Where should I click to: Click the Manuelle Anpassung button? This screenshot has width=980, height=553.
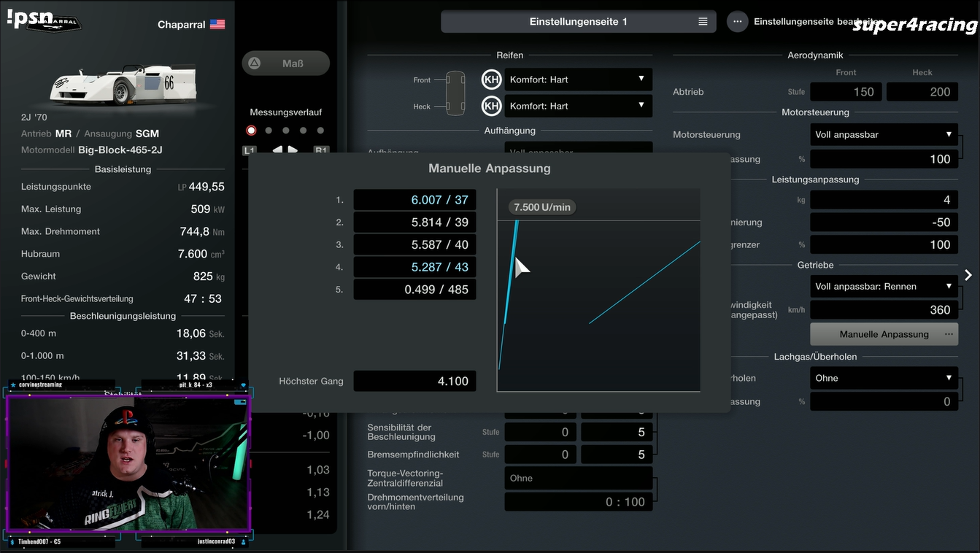point(884,334)
